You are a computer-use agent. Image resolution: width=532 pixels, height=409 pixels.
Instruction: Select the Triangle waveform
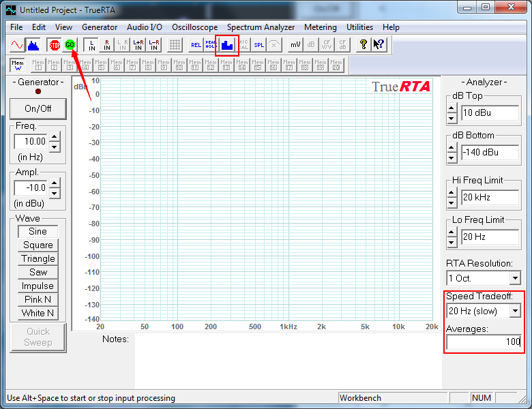[38, 258]
